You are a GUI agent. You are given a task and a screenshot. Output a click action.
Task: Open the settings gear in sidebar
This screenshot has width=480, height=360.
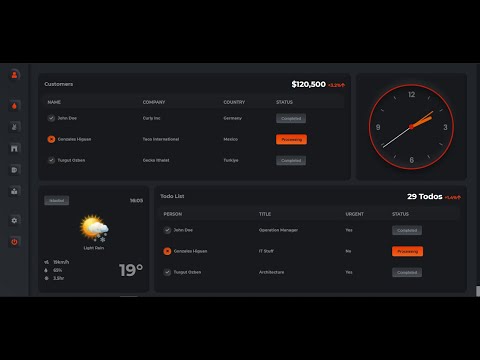click(x=14, y=220)
